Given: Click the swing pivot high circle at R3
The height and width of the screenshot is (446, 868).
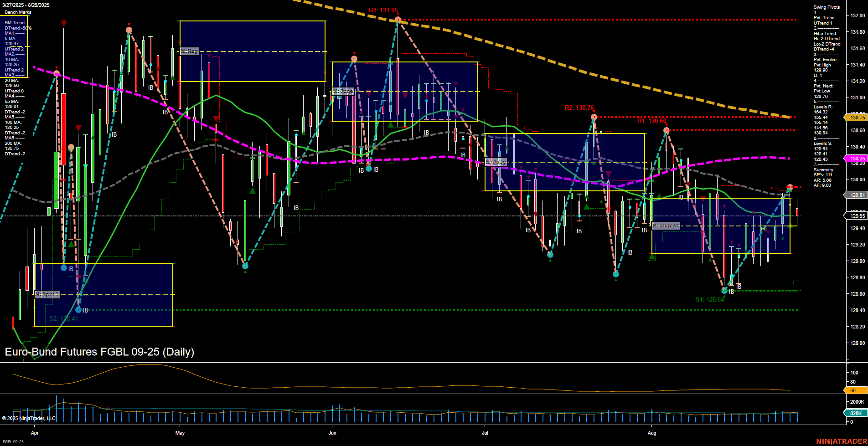Looking at the screenshot, I should 398,20.
